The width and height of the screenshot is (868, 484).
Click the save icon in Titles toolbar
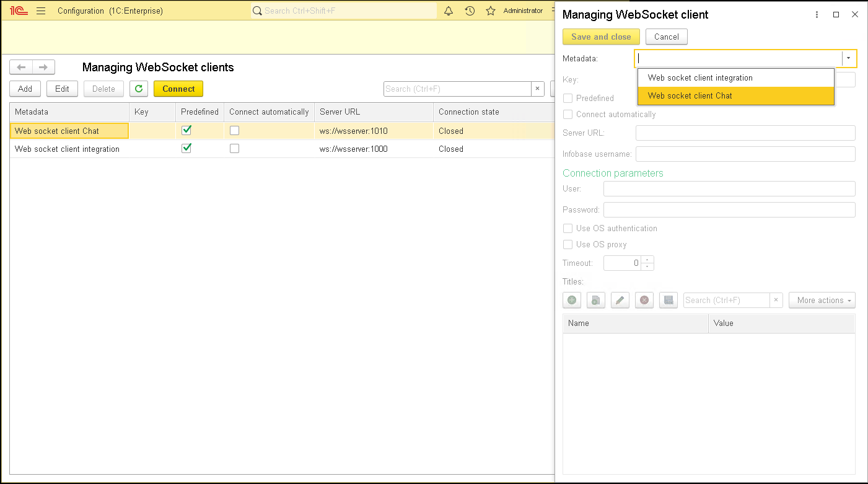(x=669, y=300)
